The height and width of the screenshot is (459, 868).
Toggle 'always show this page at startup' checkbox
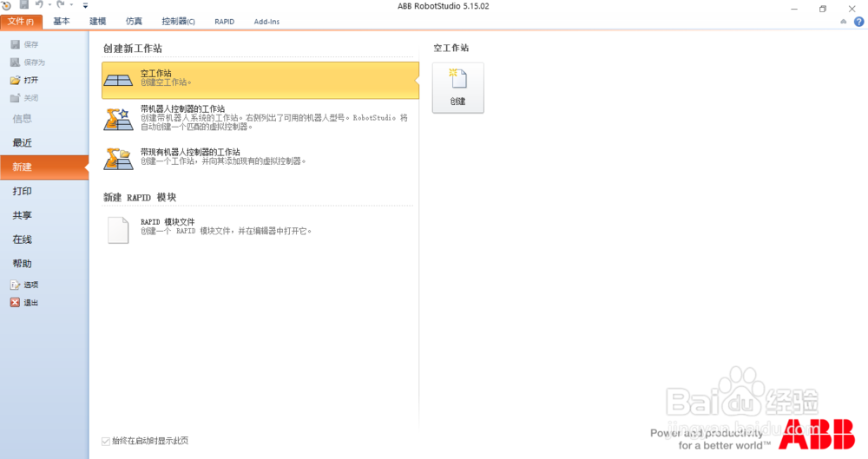[106, 442]
